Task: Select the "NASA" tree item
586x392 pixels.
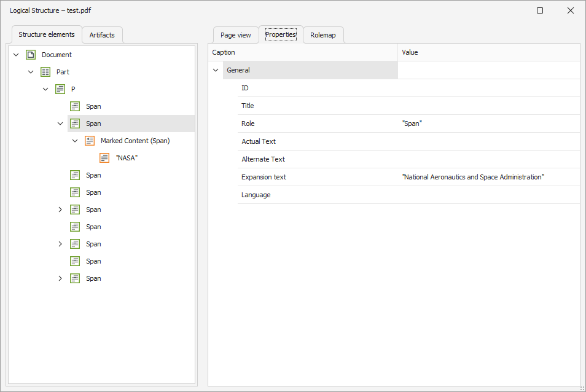Action: [x=127, y=158]
